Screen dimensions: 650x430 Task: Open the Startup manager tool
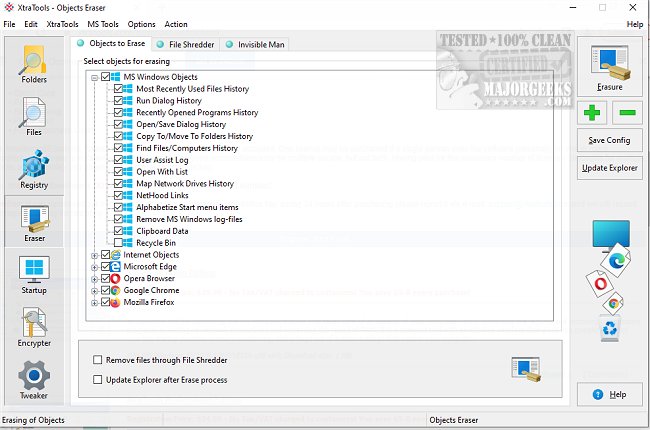point(34,275)
